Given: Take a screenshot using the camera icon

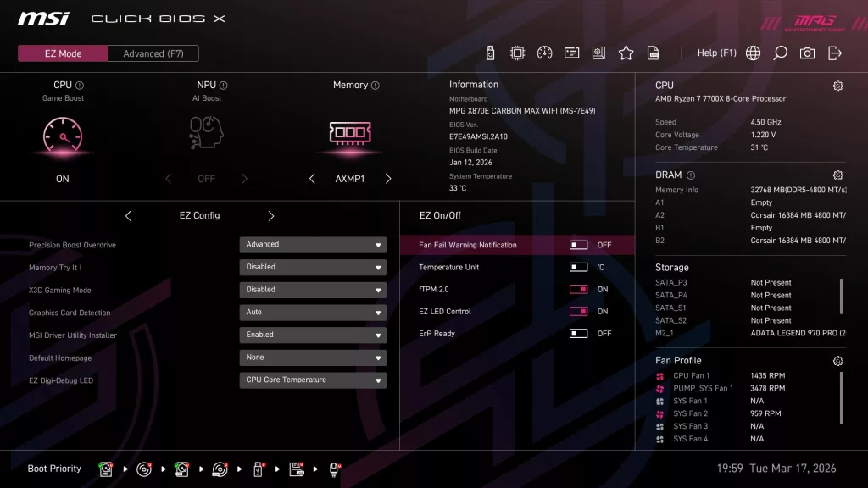Looking at the screenshot, I should click(x=807, y=52).
